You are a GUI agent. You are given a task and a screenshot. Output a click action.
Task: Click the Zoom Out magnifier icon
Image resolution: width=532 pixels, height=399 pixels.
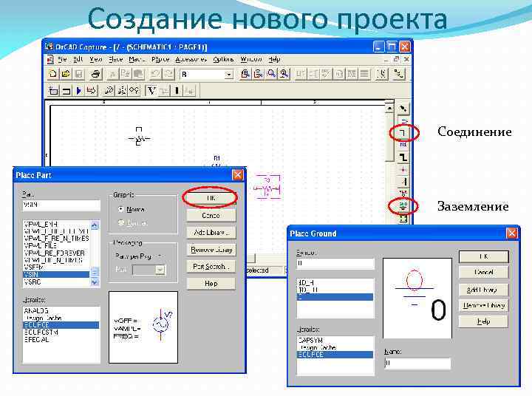click(258, 74)
